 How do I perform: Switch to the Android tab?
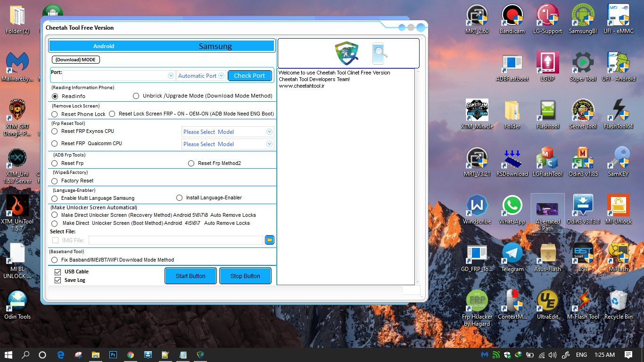tap(104, 46)
